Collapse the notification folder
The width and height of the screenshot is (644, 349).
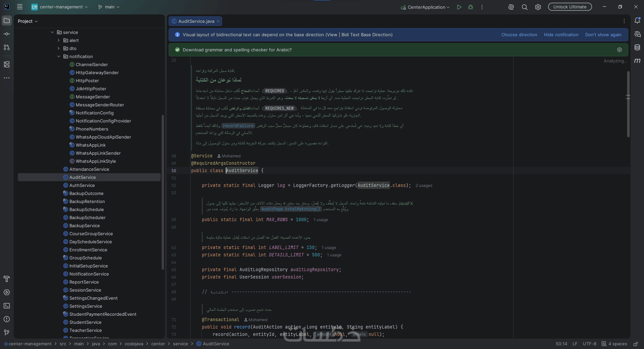(59, 56)
